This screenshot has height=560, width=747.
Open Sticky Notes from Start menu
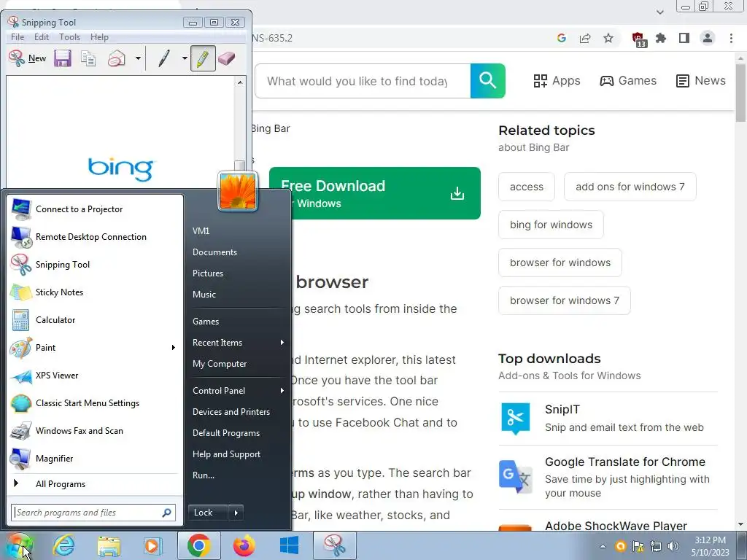[x=94, y=292]
